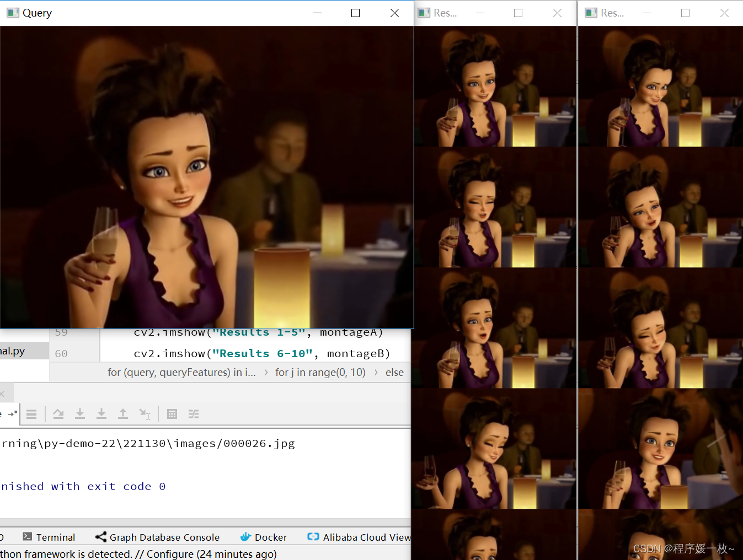Minimize the Query window
Viewport: 743px width, 560px height.
coord(317,13)
